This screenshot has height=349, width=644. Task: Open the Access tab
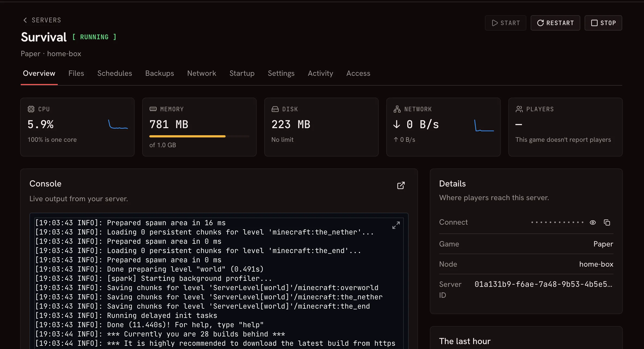pyautogui.click(x=358, y=73)
